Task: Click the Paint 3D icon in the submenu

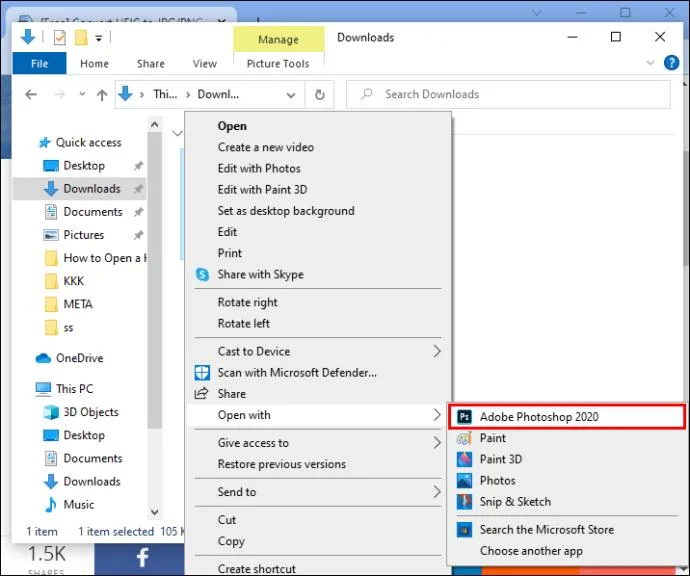Action: click(464, 459)
